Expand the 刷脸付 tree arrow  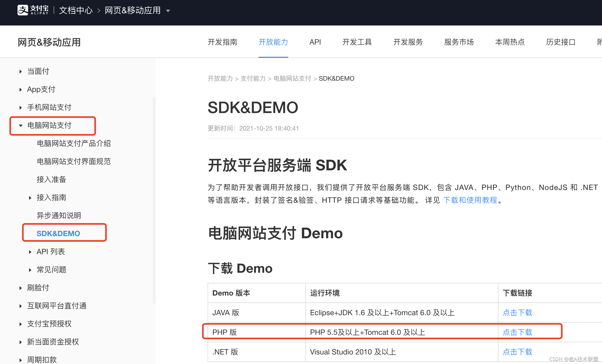coord(20,288)
